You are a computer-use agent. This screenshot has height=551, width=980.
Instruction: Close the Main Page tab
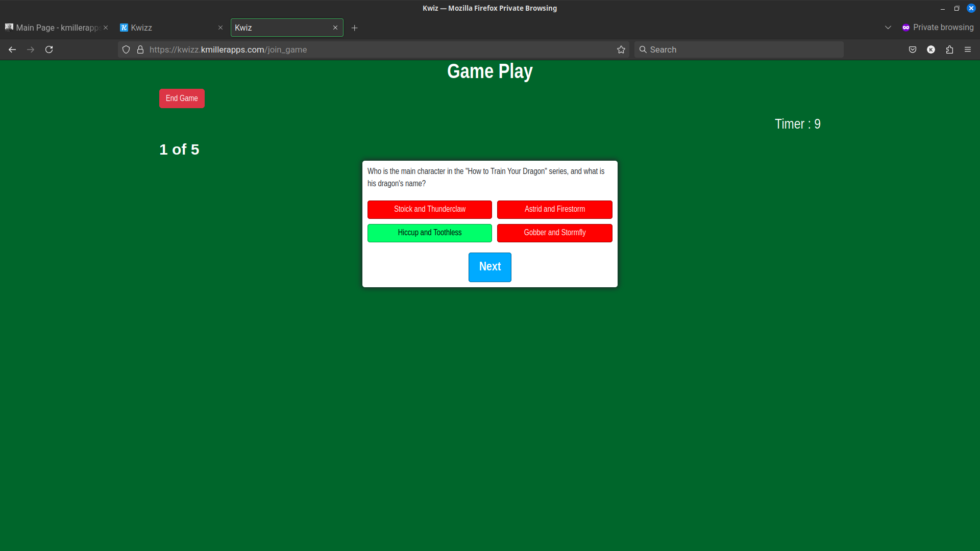coord(106,28)
